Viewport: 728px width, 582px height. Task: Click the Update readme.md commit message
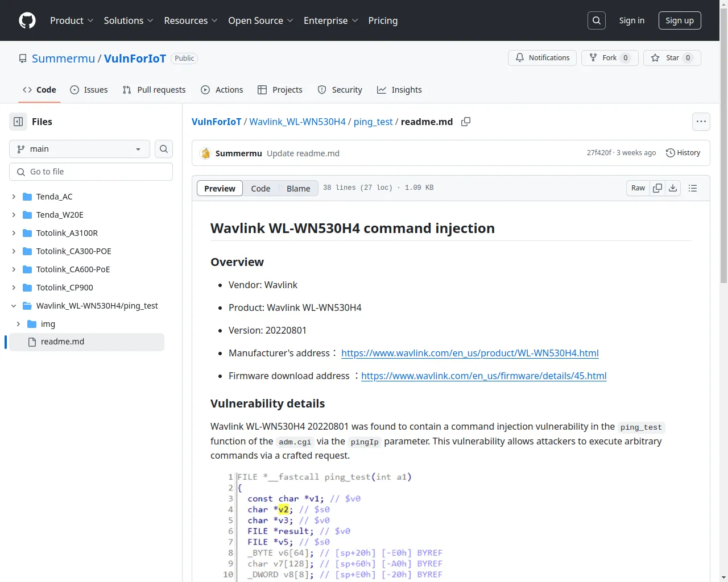303,153
